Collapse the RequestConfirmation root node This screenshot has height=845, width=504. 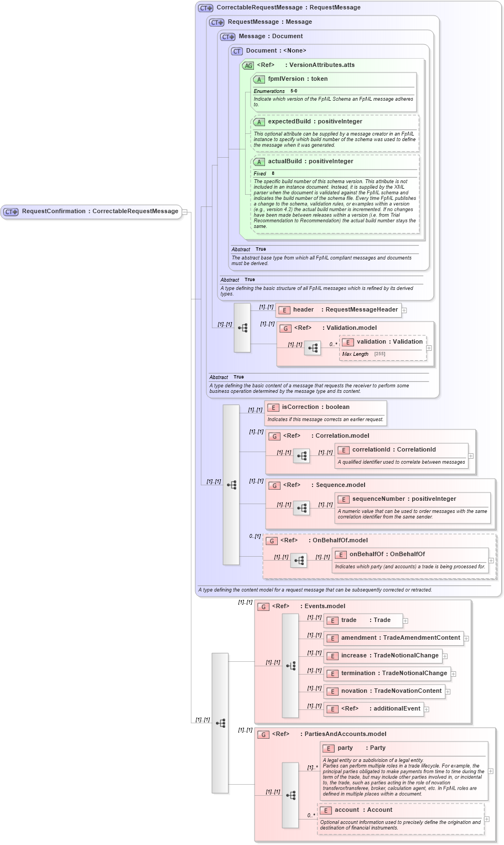point(185,211)
